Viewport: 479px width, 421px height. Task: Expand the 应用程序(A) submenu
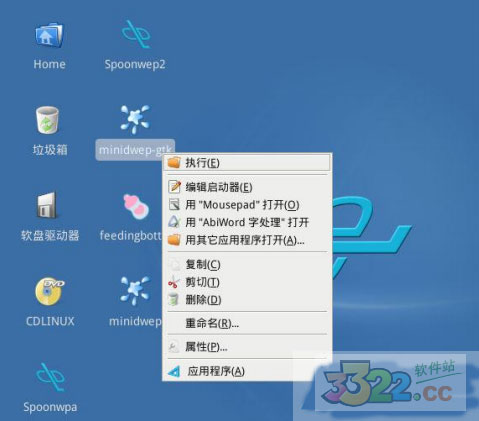247,371
